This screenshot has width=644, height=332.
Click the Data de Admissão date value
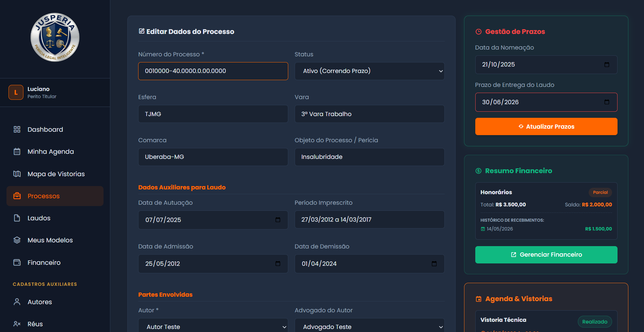click(163, 263)
